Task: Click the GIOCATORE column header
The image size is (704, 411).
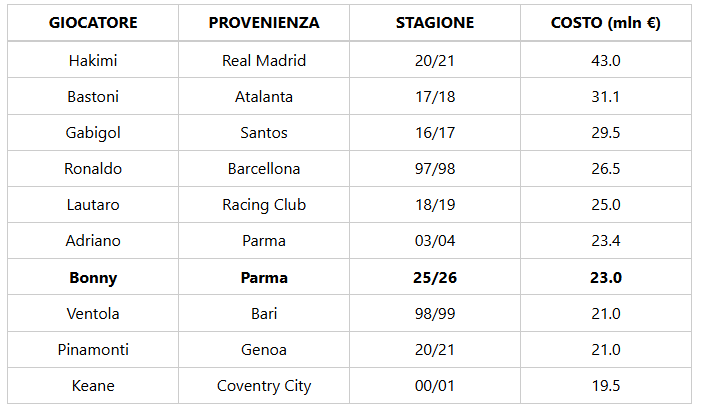Action: [x=93, y=23]
